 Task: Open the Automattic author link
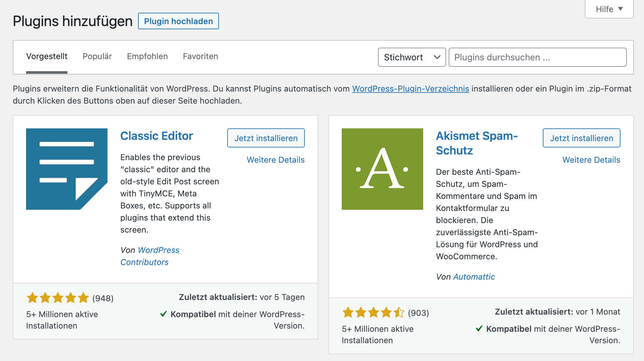pos(474,277)
